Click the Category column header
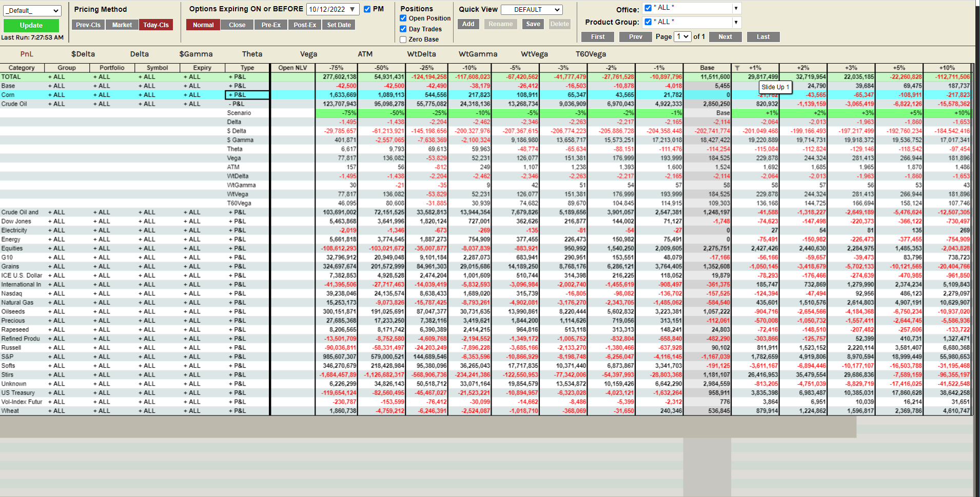This screenshot has height=497, width=980. click(x=22, y=68)
